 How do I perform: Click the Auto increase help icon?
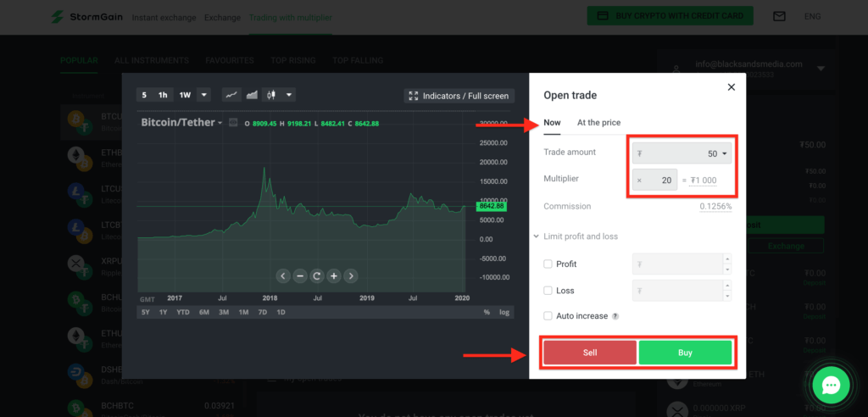click(x=615, y=316)
